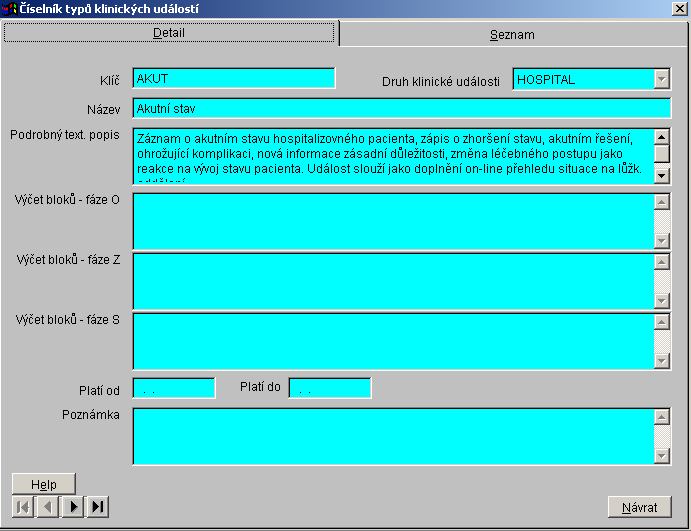Go to the next record arrow
This screenshot has width=691, height=531.
point(73,507)
